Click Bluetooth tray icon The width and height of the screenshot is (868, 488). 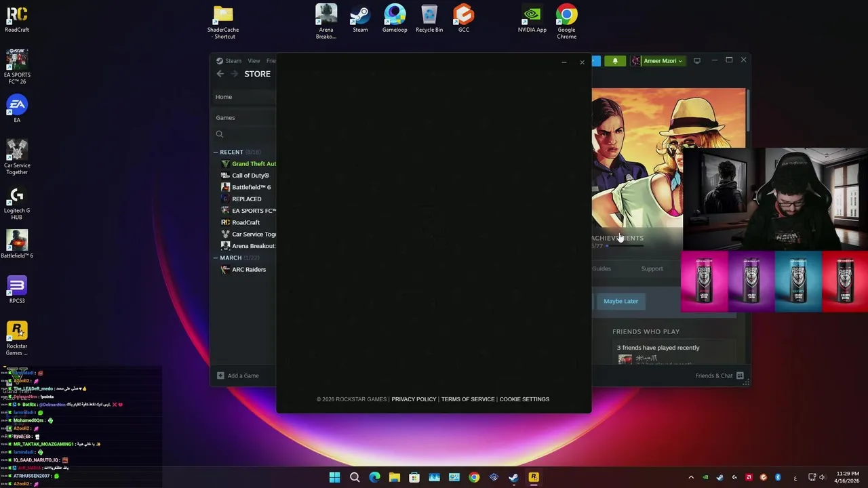(778, 477)
